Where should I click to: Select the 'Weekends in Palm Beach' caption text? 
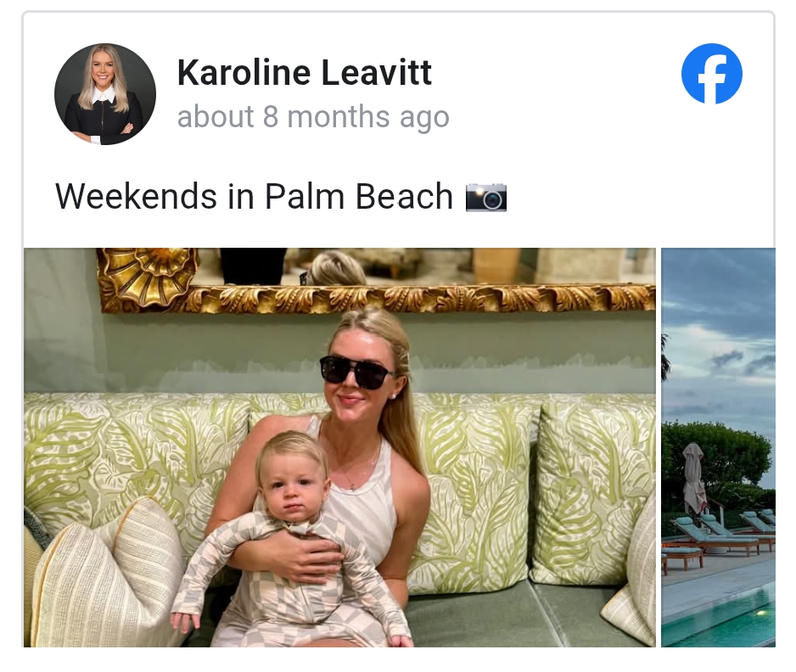254,196
